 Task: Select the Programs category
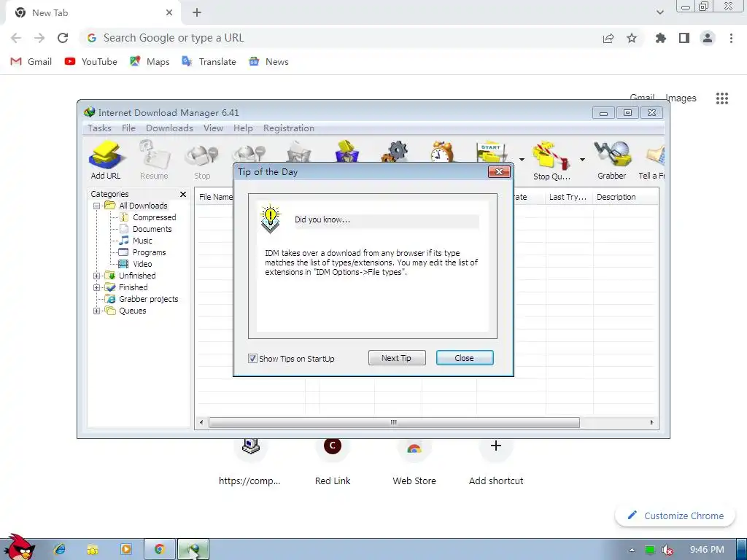149,252
